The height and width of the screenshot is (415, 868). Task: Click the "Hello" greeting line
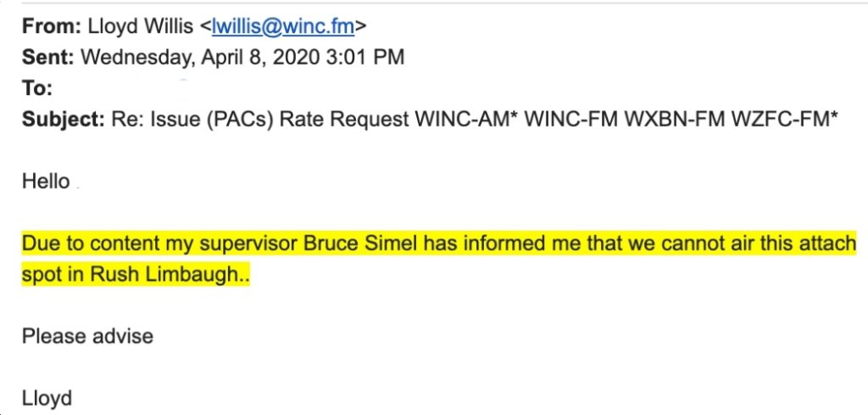coord(46,181)
